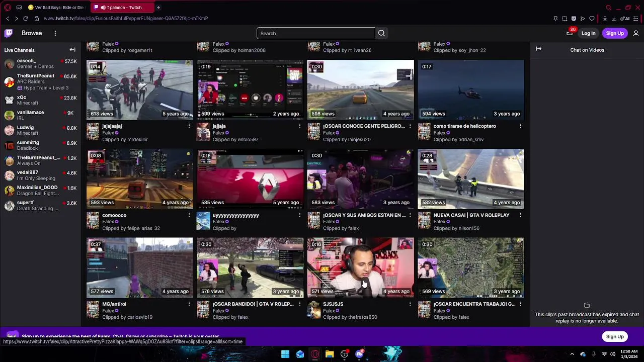Open options for the uyyyyyyyyyyyyyyy clip
Image resolution: width=644 pixels, height=362 pixels.
(x=299, y=215)
